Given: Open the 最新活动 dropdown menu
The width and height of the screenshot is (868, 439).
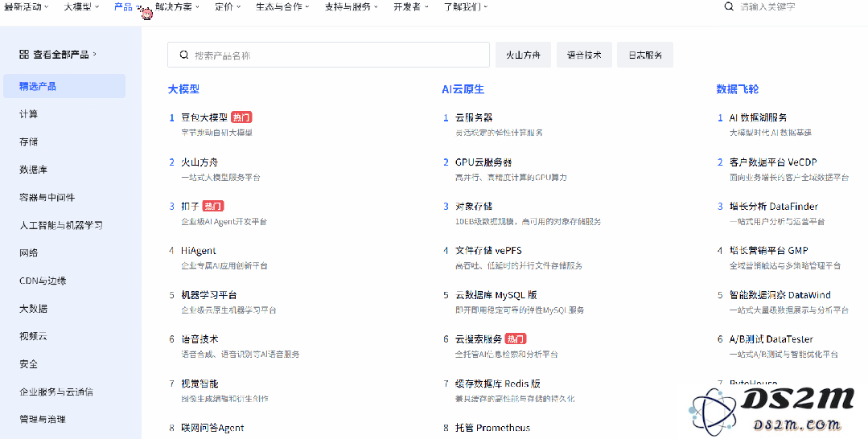Looking at the screenshot, I should (x=26, y=7).
